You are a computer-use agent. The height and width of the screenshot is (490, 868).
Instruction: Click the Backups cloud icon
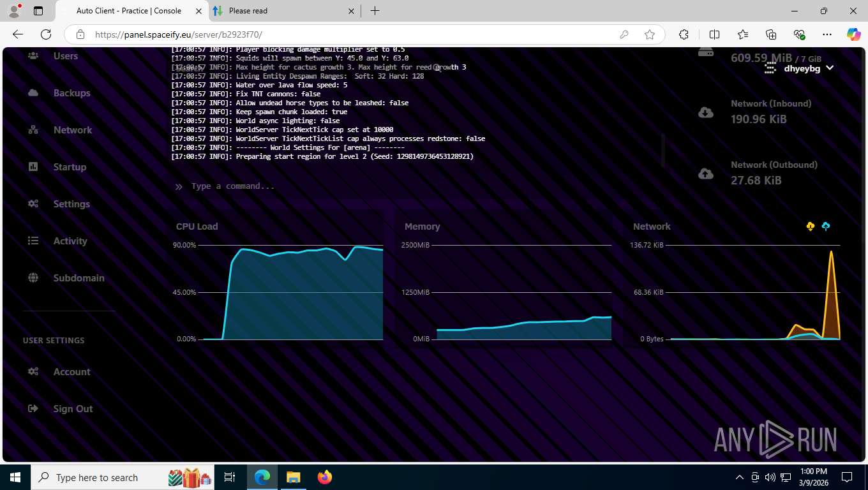tap(33, 93)
